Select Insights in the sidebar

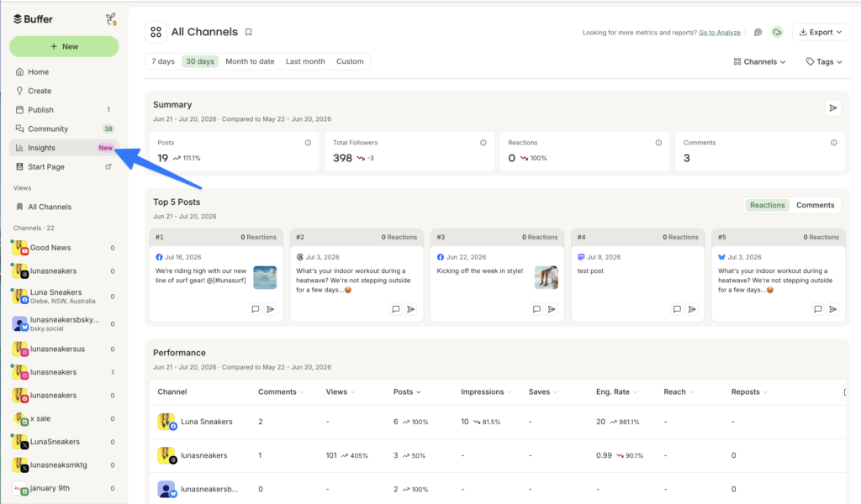point(64,148)
